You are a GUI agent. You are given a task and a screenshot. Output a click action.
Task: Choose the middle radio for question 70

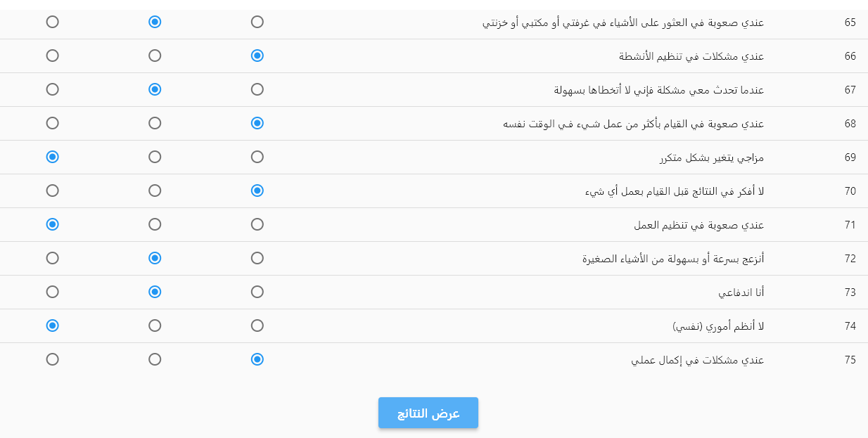tap(155, 191)
